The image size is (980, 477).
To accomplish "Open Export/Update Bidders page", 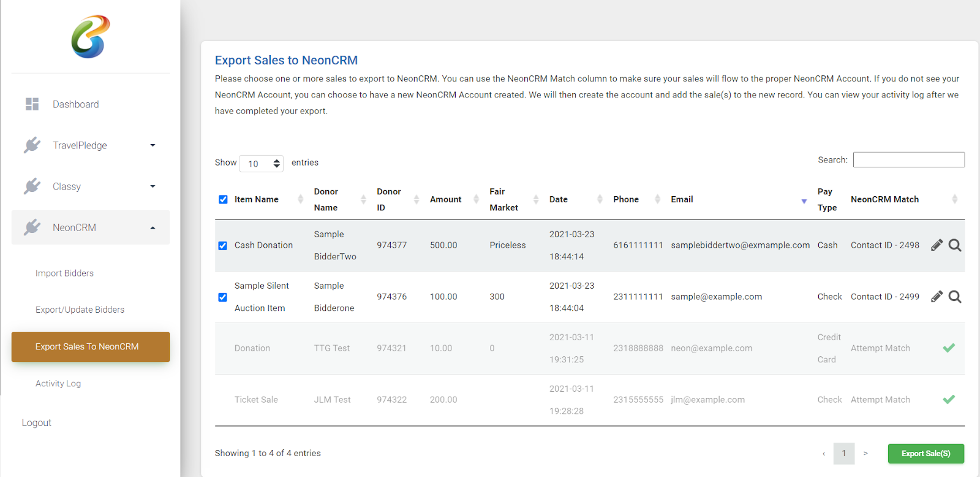I will pos(80,310).
